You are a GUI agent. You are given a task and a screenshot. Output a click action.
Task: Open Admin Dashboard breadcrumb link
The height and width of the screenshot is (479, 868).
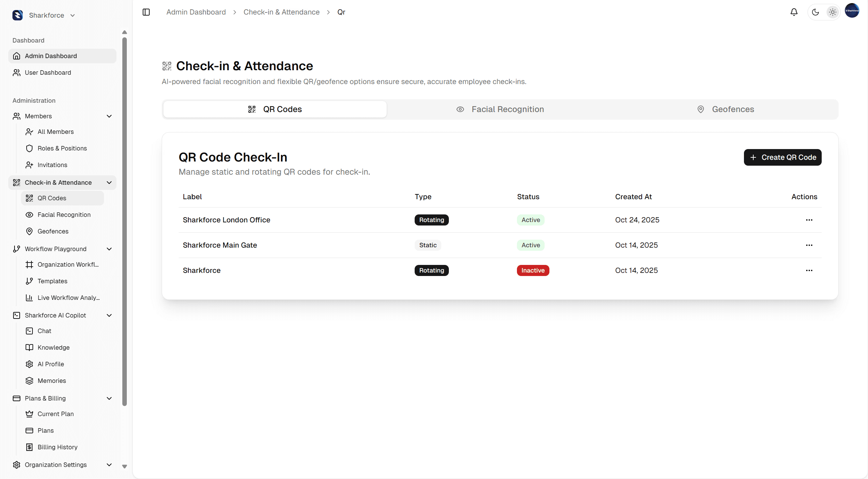pos(196,12)
